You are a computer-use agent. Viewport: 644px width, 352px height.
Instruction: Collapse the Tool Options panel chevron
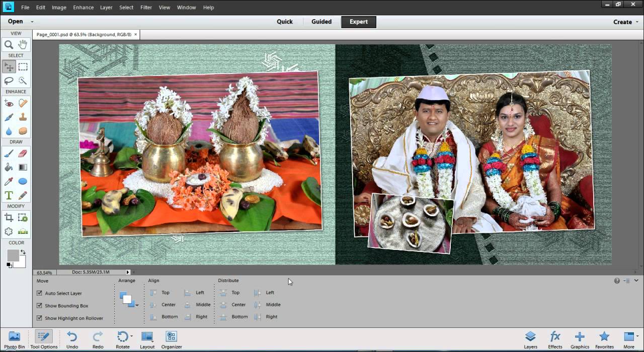[x=636, y=281]
